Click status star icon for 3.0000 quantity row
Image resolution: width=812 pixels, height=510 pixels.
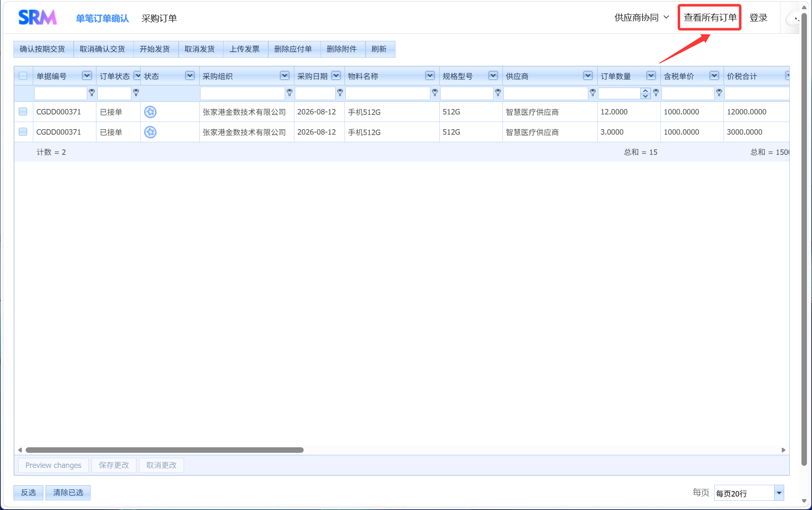tap(150, 132)
